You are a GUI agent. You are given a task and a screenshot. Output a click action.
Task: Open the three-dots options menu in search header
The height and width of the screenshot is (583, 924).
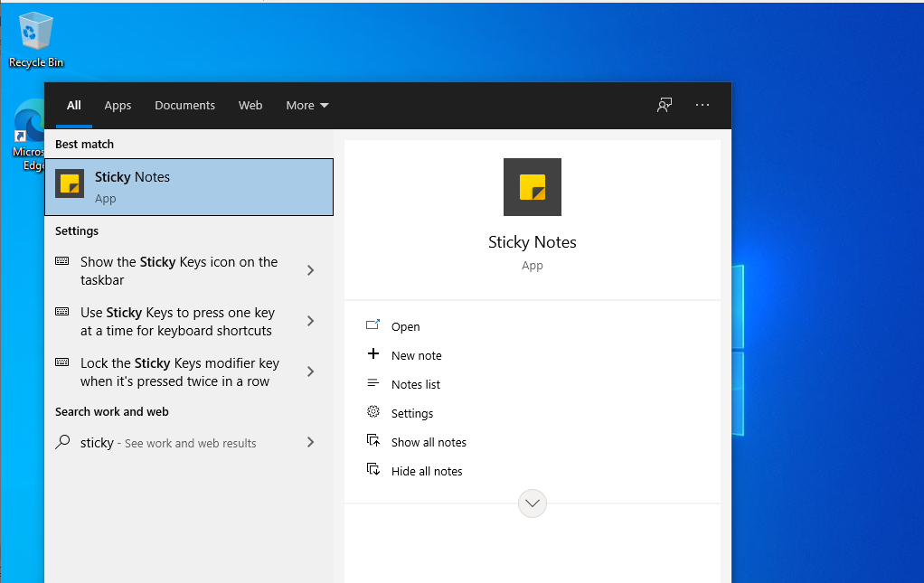pos(702,105)
